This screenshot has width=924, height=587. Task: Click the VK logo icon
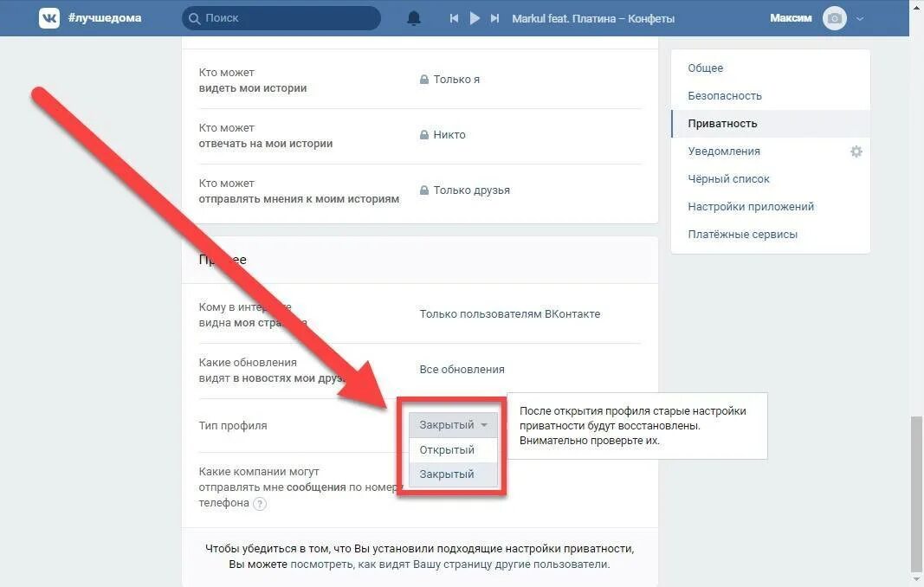48,18
